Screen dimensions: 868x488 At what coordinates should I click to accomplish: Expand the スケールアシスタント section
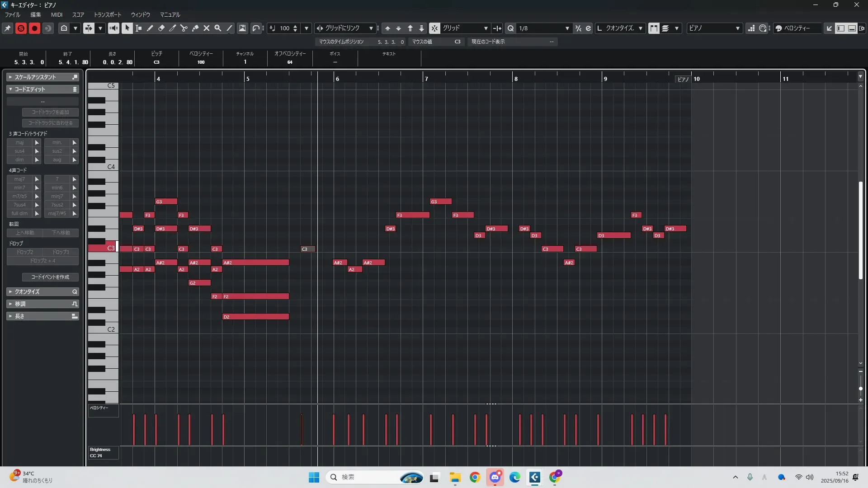35,77
